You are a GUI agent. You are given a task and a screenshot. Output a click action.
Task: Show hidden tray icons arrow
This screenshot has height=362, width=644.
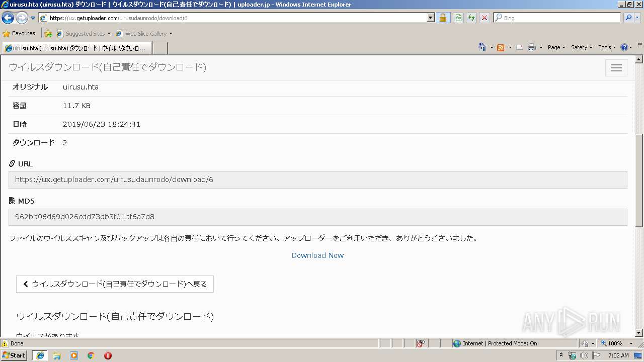(x=561, y=355)
